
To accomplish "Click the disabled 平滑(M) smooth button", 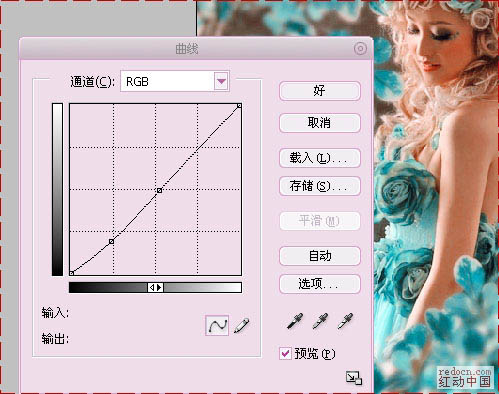I will 320,221.
